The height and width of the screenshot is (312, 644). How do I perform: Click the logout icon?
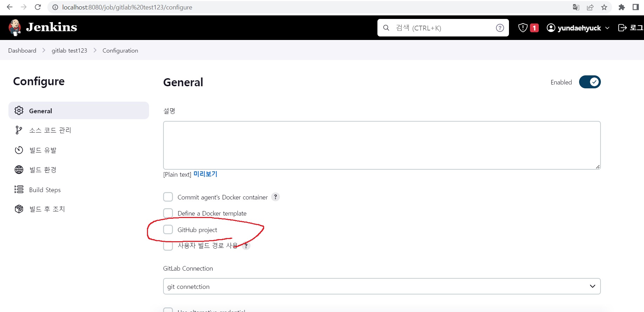pos(622,28)
